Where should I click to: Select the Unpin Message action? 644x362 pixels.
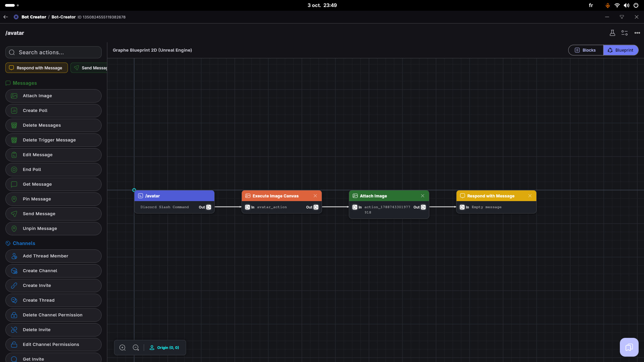(x=53, y=229)
